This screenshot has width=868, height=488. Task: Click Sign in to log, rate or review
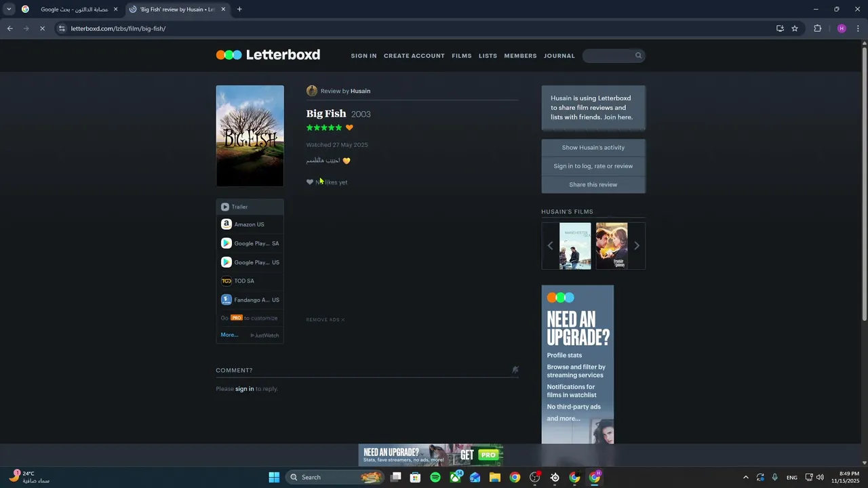pyautogui.click(x=593, y=166)
